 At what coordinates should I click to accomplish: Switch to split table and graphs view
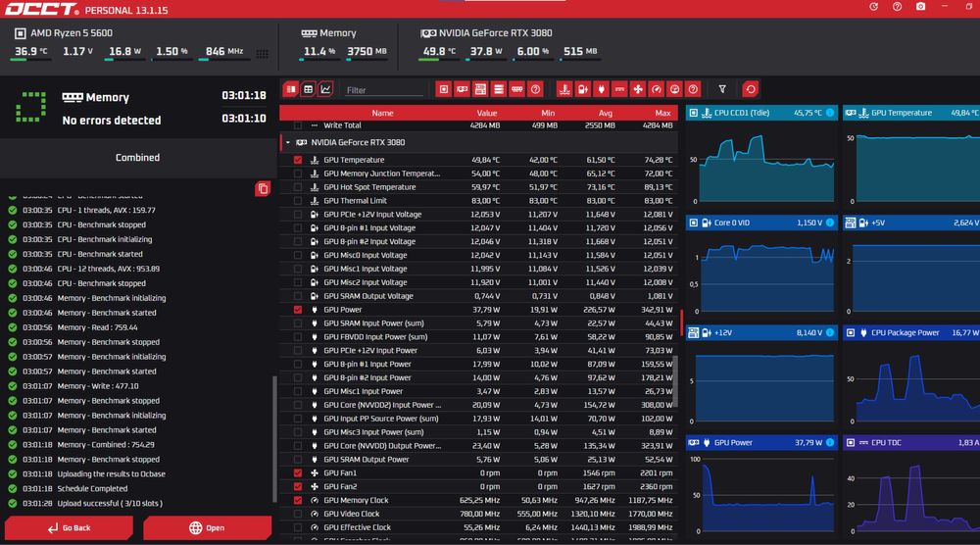click(291, 89)
